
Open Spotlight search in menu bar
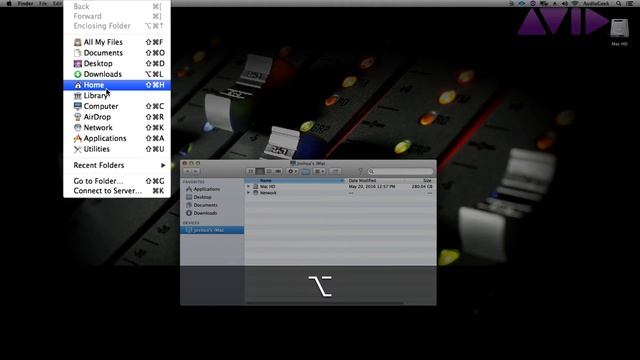pyautogui.click(x=619, y=3)
